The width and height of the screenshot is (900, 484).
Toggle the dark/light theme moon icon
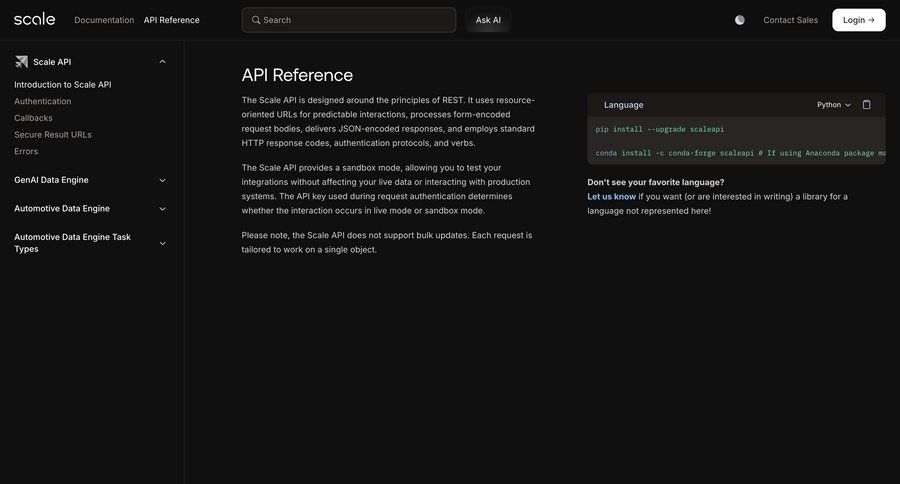click(x=740, y=20)
